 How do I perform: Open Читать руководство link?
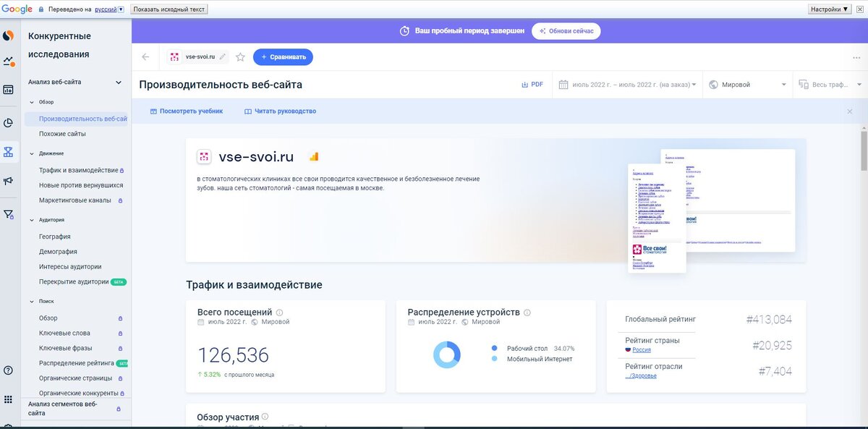(x=280, y=111)
